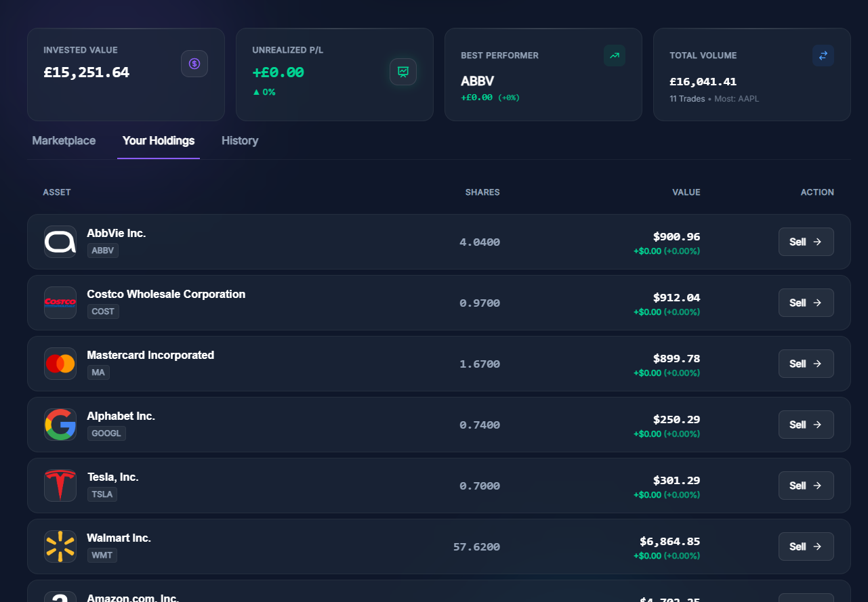Switch to the Marketplace tab
The image size is (868, 602).
tap(64, 141)
